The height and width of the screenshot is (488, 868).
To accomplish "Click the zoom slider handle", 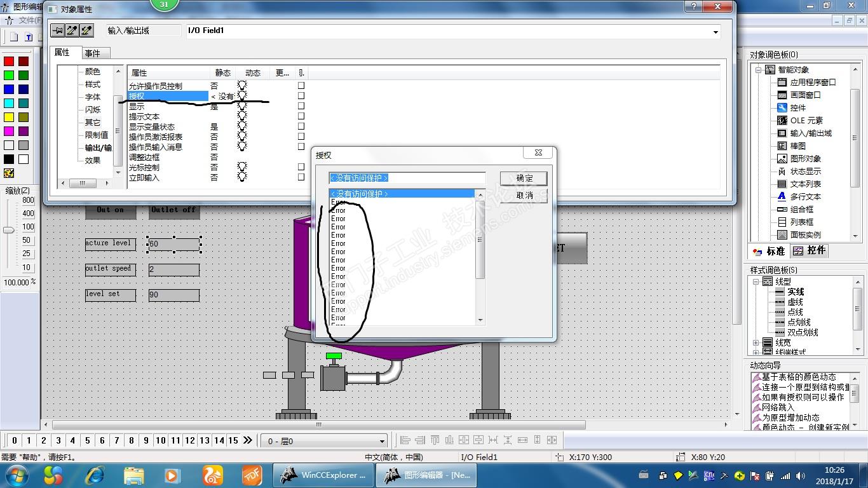I will (9, 230).
